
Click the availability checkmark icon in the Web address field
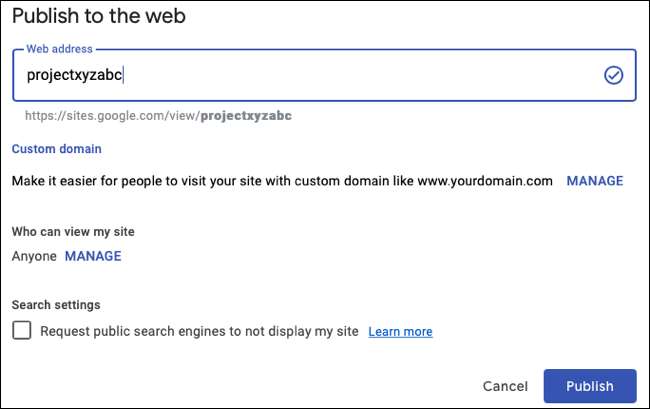tap(613, 75)
